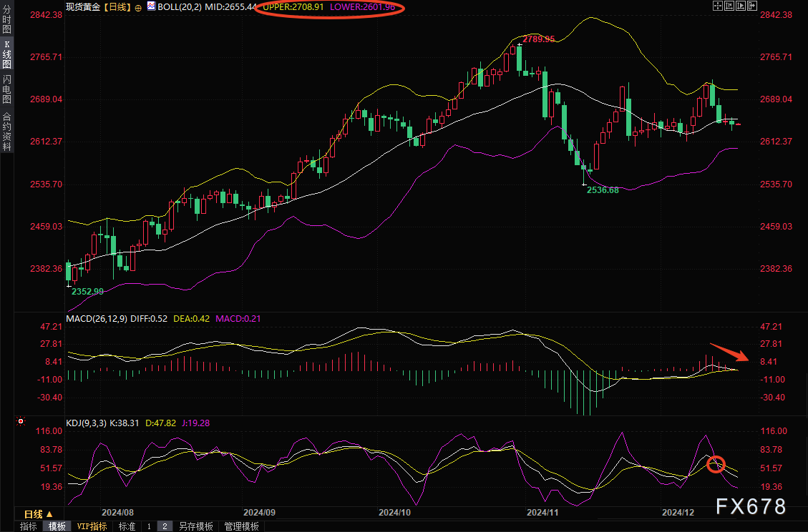Choose the 标准 template

pos(127,526)
